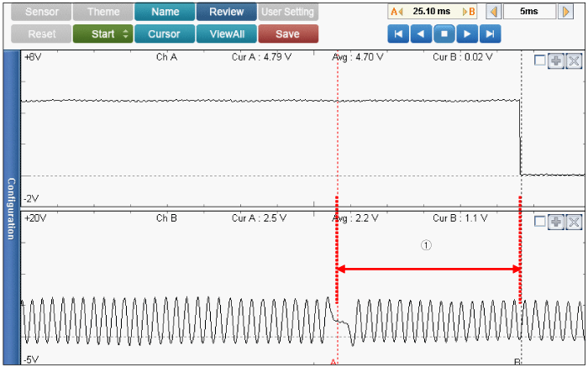The width and height of the screenshot is (588, 367).
Task: Close the Ch A channel pane
Action: tap(574, 60)
